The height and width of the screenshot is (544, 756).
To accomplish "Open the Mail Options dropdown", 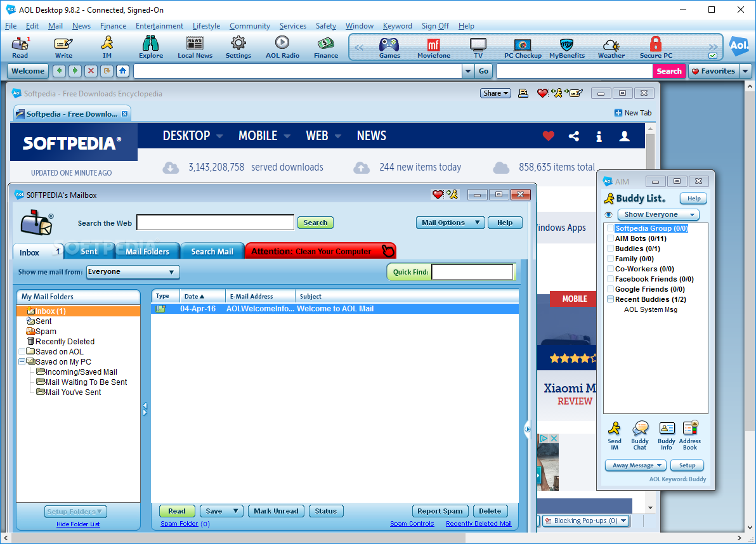I will click(x=450, y=223).
